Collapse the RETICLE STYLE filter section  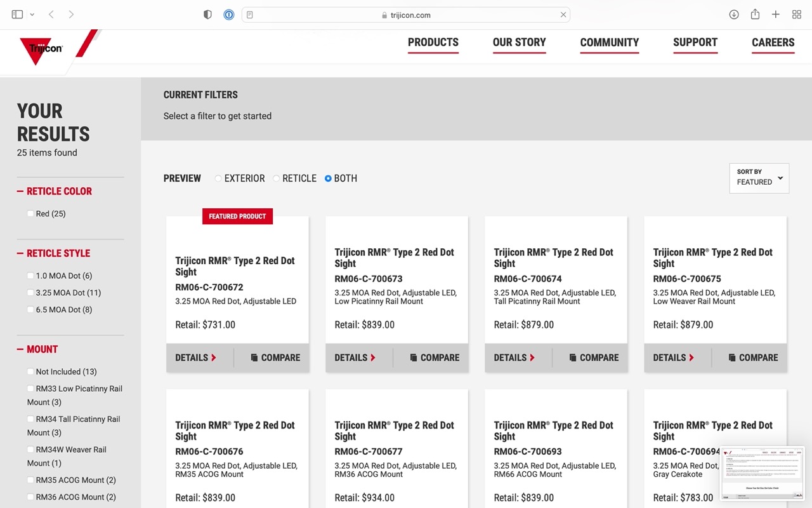coord(54,253)
